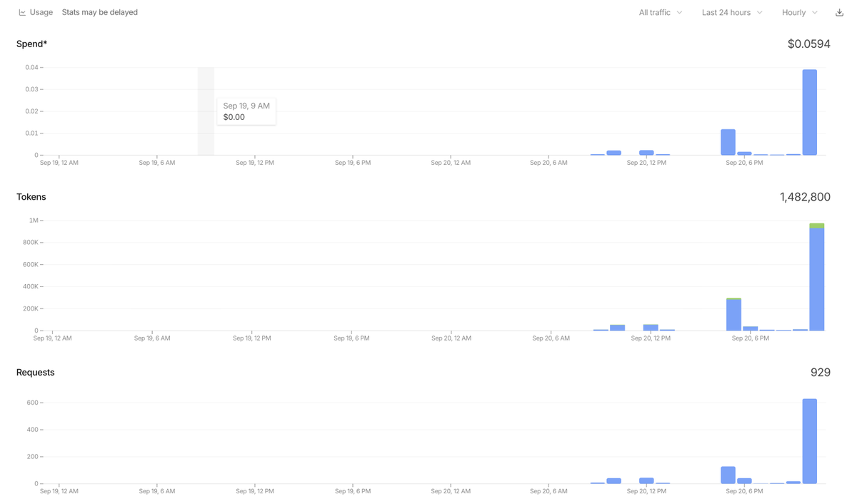Click the Usage chart icon
Screen dimensions: 857x504
click(x=22, y=13)
